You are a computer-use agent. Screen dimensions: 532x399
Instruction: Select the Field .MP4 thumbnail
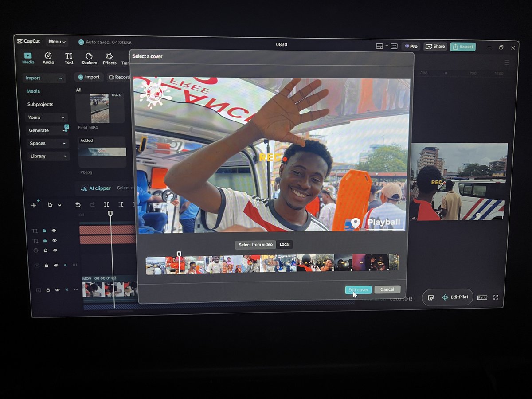click(x=100, y=108)
